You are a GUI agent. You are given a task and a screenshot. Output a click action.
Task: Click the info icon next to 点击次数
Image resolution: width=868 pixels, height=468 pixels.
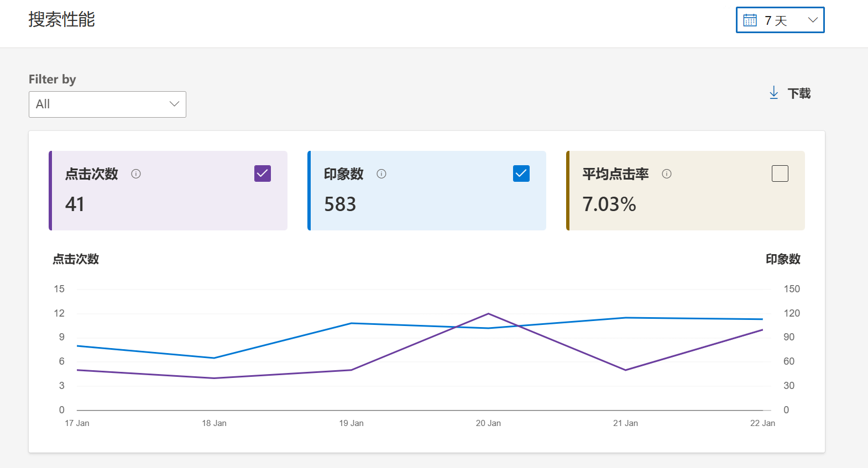pyautogui.click(x=136, y=173)
